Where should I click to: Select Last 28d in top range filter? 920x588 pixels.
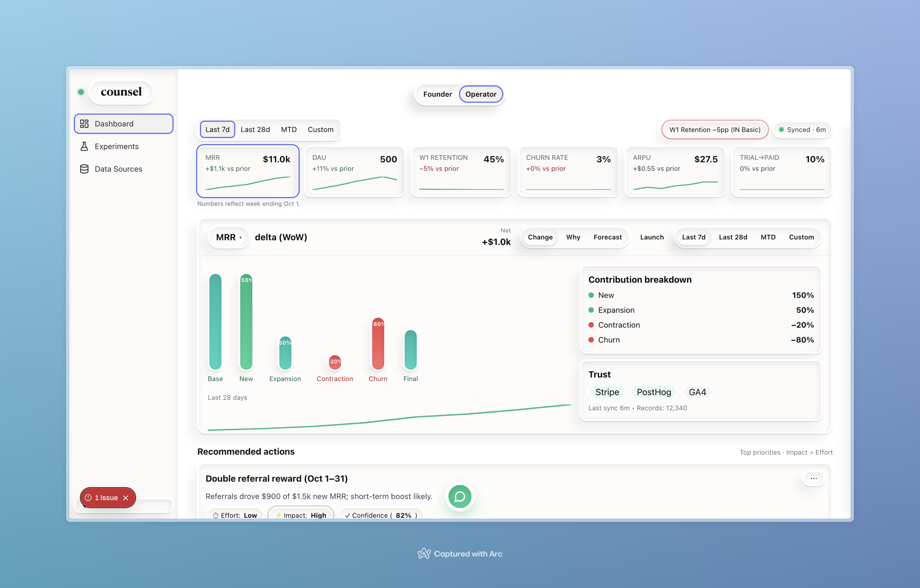[255, 129]
